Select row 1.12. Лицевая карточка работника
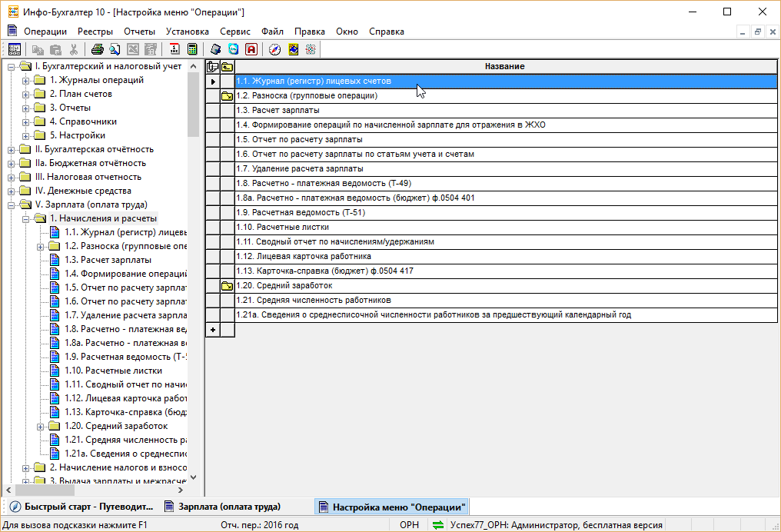The image size is (781, 532). [506, 257]
